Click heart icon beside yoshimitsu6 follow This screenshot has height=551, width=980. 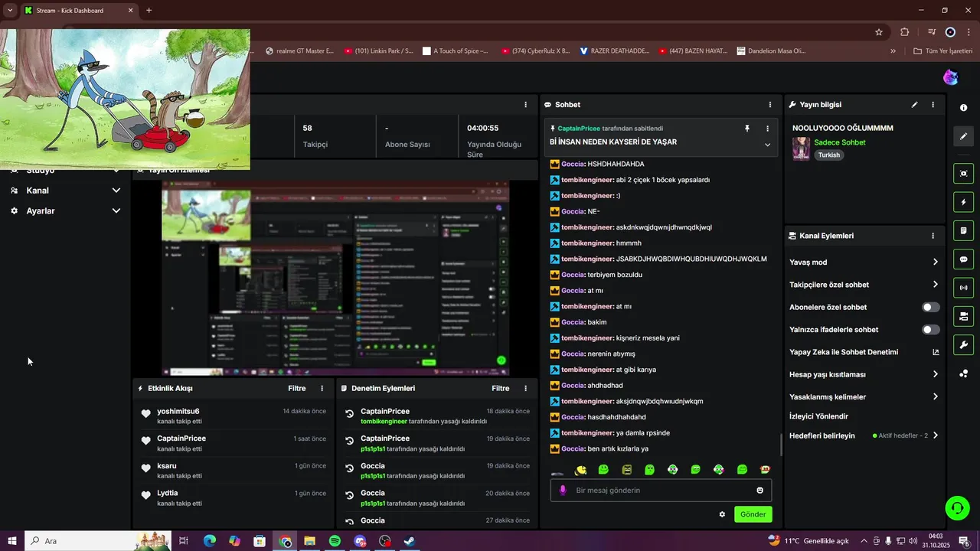coord(146,414)
